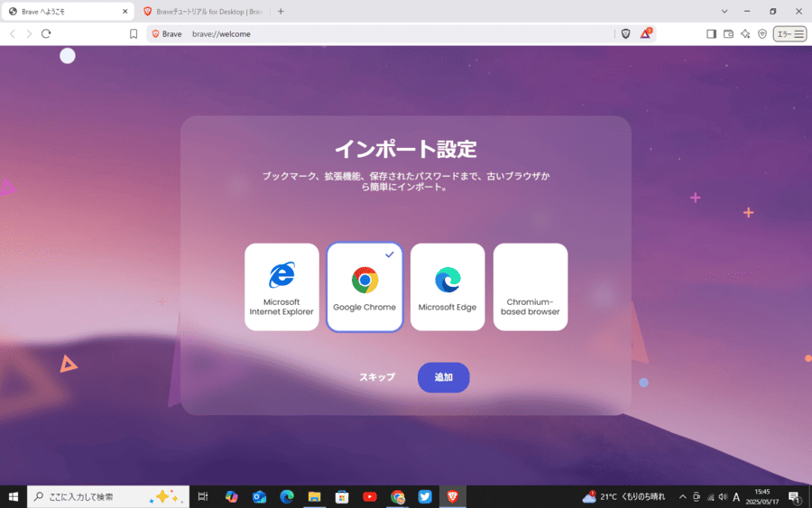Toggle the sidebar panel icon
This screenshot has width=812, height=508.
(x=711, y=33)
